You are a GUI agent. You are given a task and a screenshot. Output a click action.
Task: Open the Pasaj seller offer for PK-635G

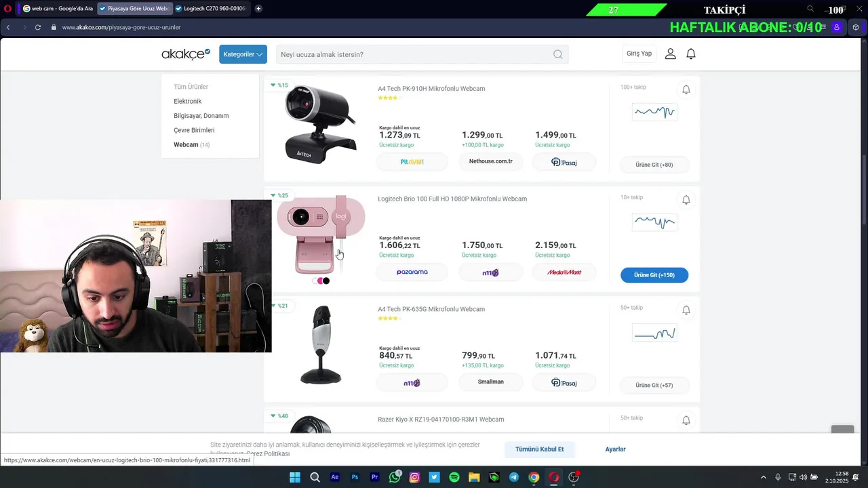(564, 383)
